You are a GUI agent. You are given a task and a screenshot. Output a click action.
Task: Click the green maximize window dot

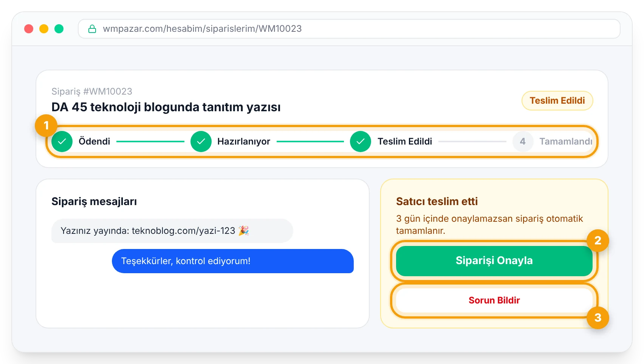pyautogui.click(x=59, y=29)
